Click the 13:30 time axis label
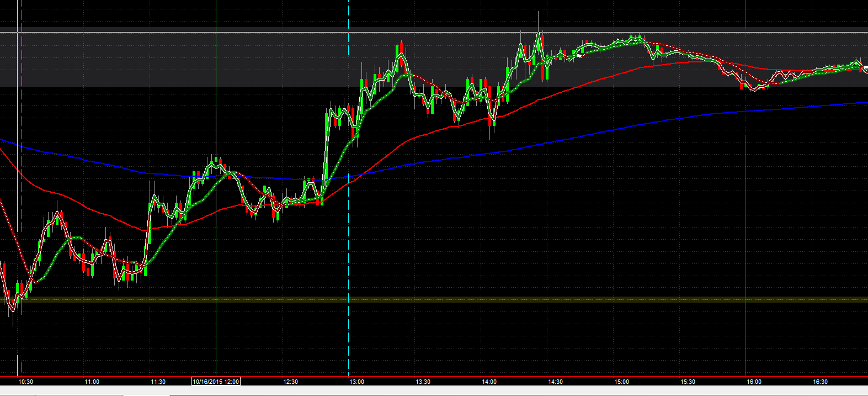The height and width of the screenshot is (396, 868). pos(423,382)
